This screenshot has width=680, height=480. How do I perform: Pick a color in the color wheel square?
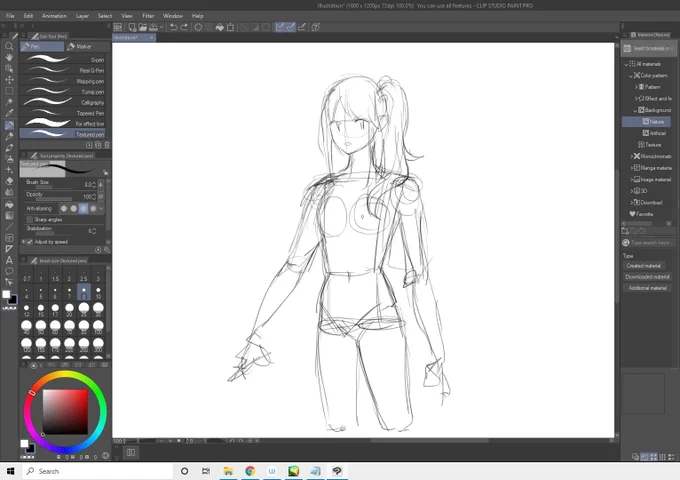pos(65,412)
